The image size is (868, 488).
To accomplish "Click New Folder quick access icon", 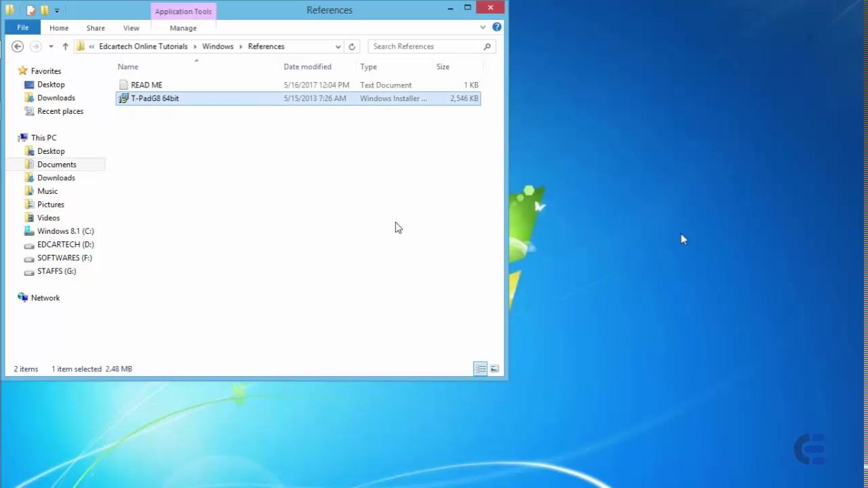I will click(x=44, y=10).
